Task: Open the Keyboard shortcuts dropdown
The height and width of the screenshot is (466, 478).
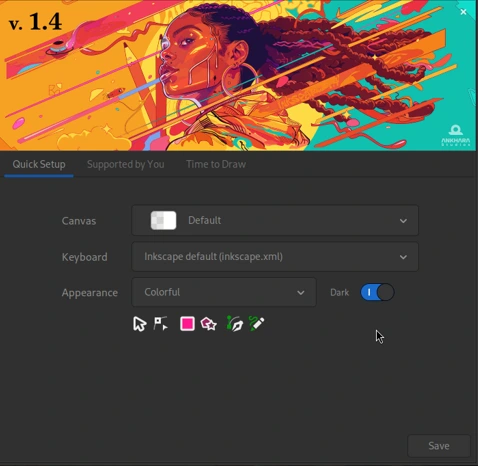Action: [x=275, y=257]
